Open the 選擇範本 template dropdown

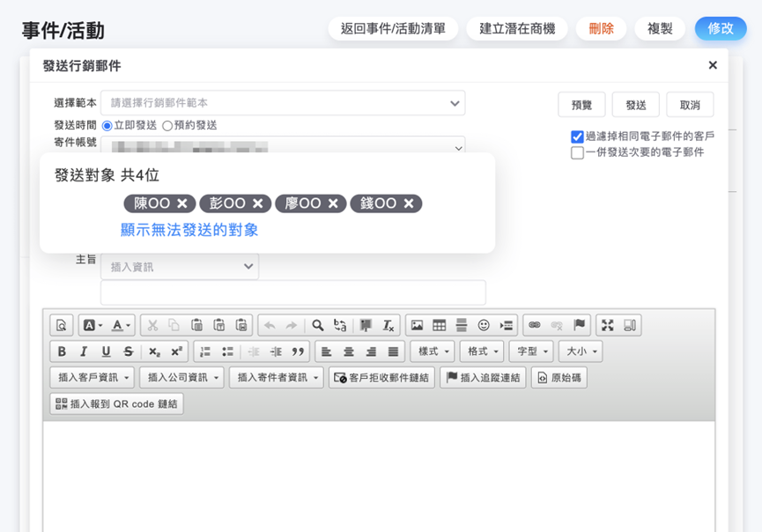coord(283,103)
